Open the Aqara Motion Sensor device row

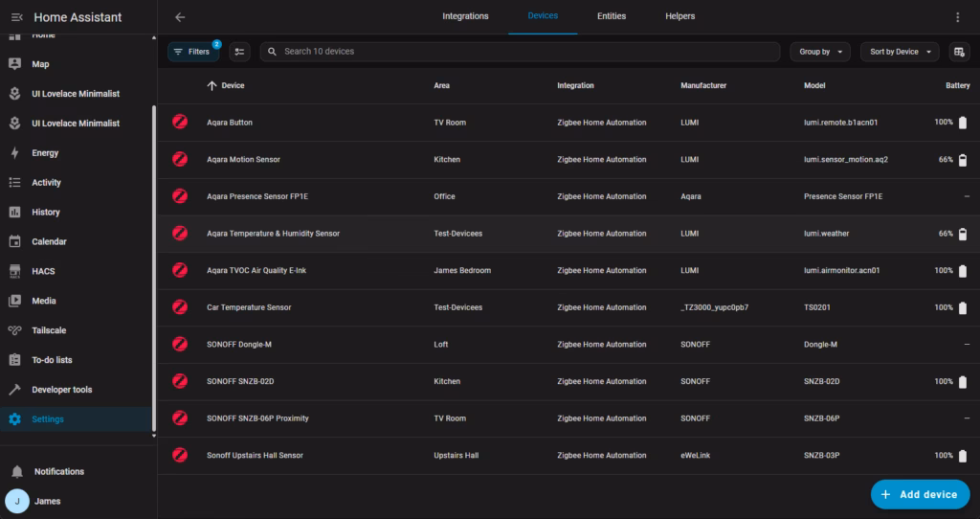[x=243, y=160]
